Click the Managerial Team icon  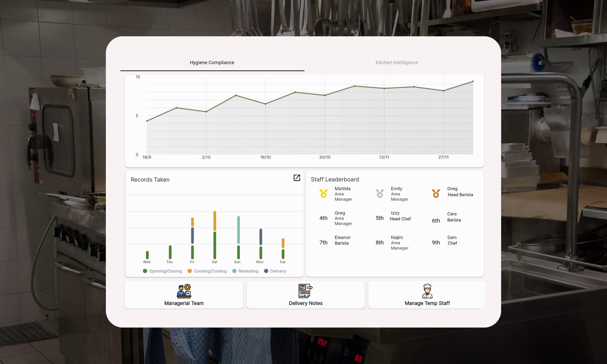click(184, 291)
